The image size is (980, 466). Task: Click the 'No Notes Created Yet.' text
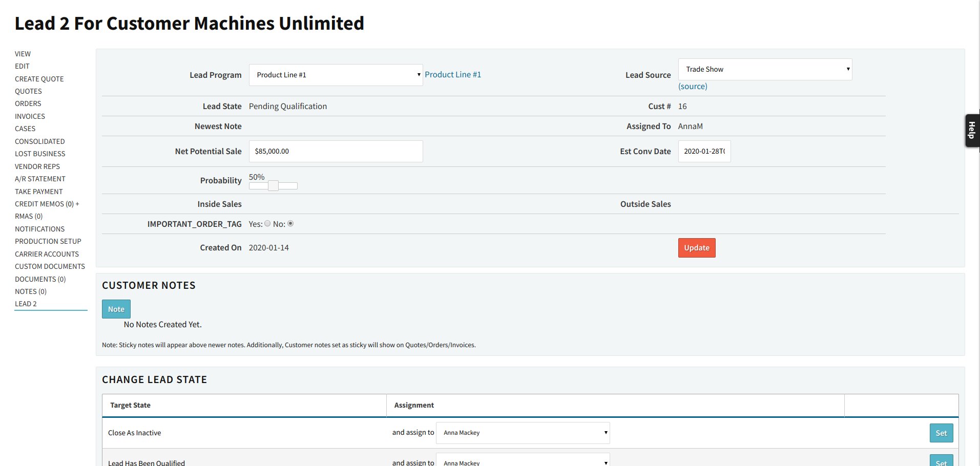[x=163, y=324]
